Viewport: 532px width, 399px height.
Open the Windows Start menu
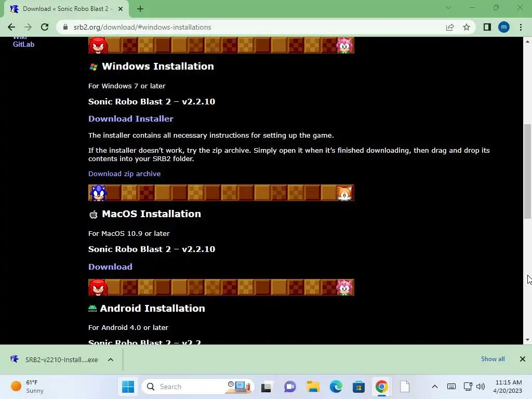click(x=128, y=387)
